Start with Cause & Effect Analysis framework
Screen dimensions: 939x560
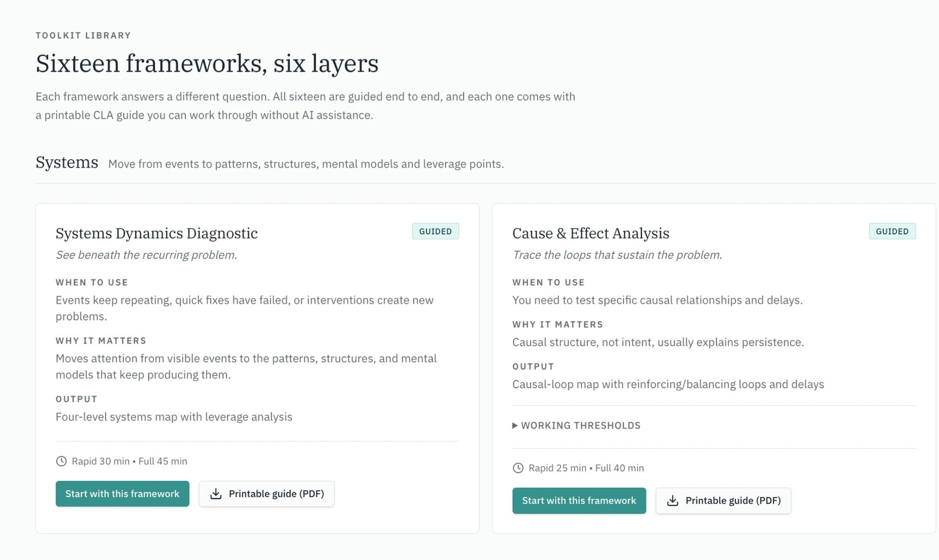(x=579, y=501)
